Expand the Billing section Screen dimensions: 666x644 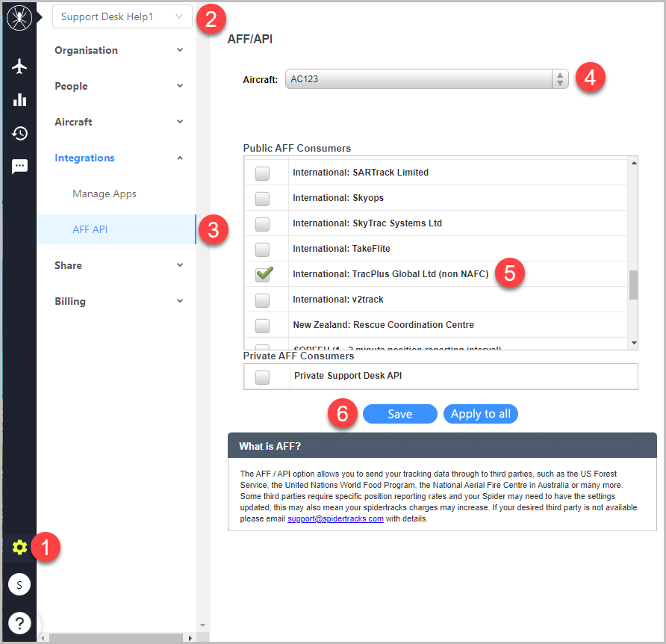coord(119,301)
